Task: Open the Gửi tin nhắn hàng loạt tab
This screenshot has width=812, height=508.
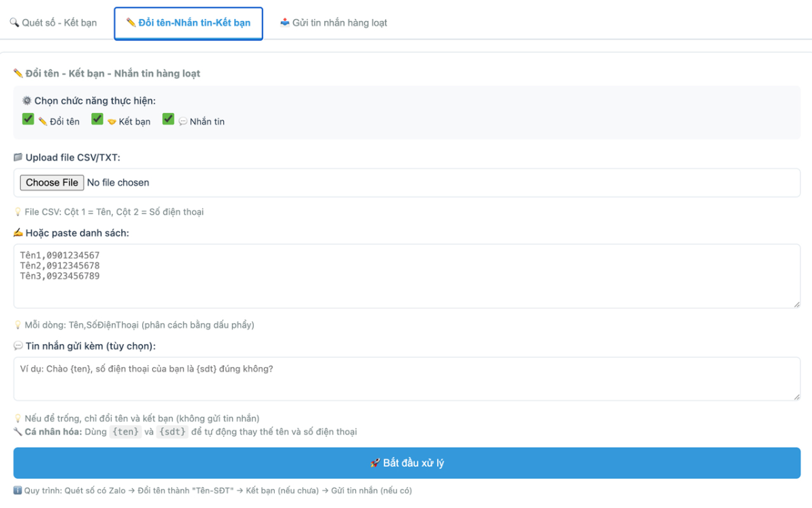Action: pyautogui.click(x=334, y=23)
